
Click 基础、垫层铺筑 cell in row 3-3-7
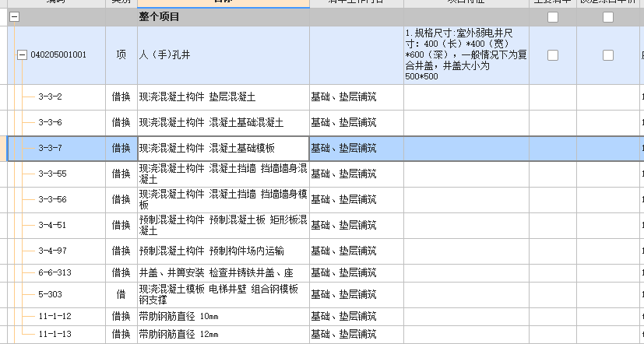(357, 148)
